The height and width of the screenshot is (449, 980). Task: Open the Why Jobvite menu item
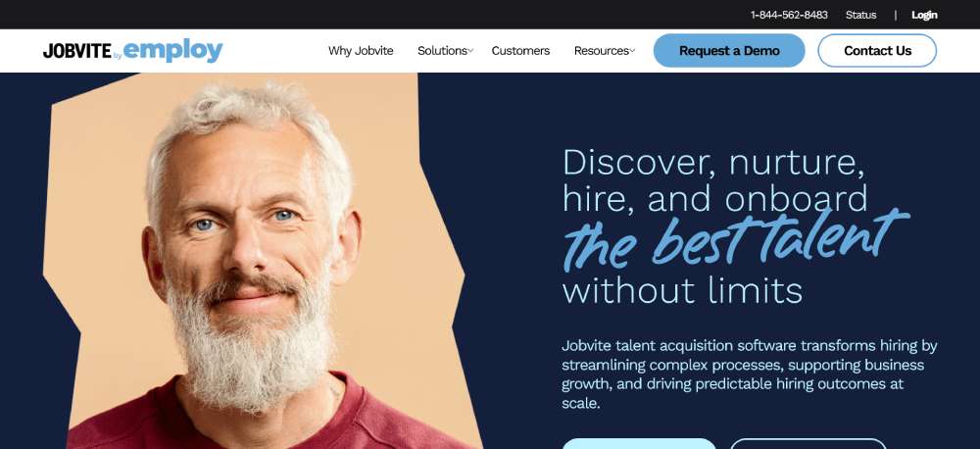click(x=361, y=51)
